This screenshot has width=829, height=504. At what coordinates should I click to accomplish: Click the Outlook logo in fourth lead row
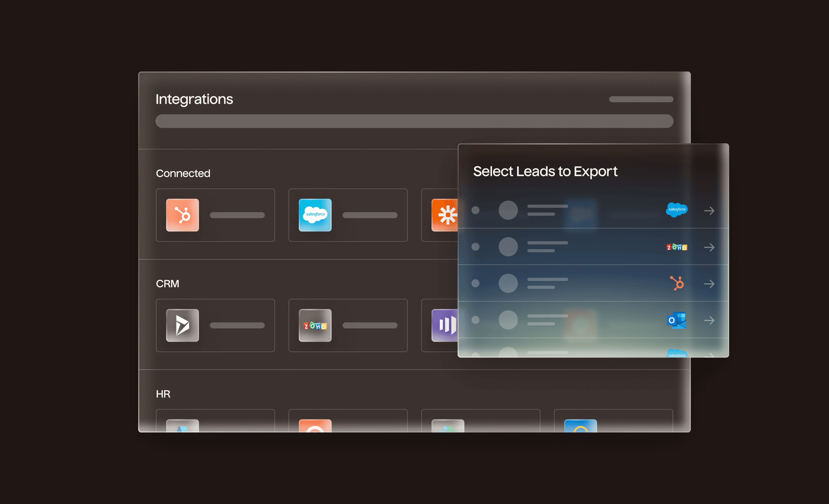pyautogui.click(x=676, y=320)
